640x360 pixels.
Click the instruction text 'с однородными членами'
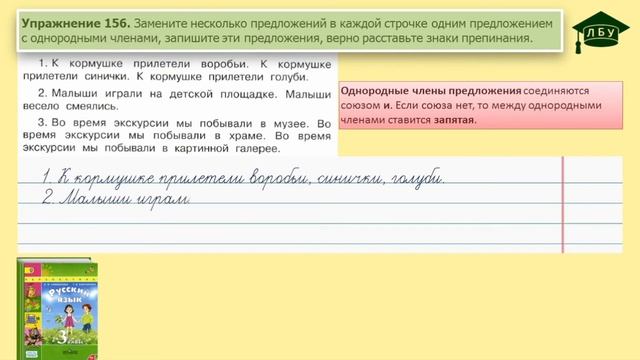[91, 38]
